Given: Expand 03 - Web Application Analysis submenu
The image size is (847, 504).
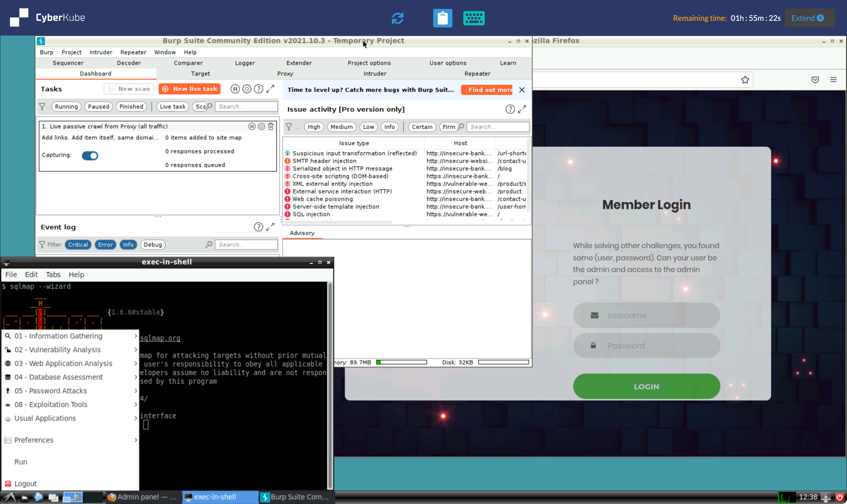Looking at the screenshot, I should click(71, 363).
